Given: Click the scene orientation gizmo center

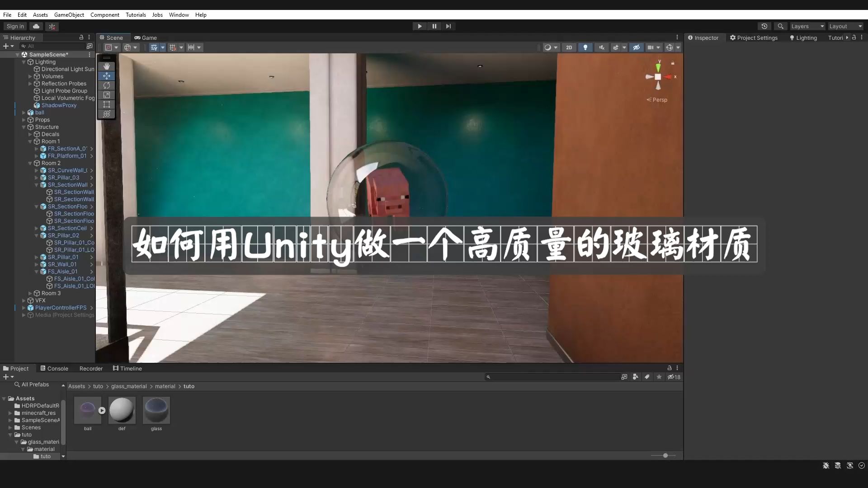Looking at the screenshot, I should [658, 77].
